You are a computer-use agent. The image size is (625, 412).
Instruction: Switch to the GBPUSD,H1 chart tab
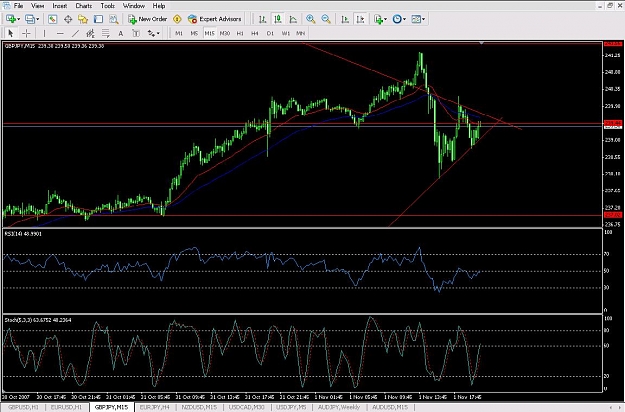coord(24,407)
